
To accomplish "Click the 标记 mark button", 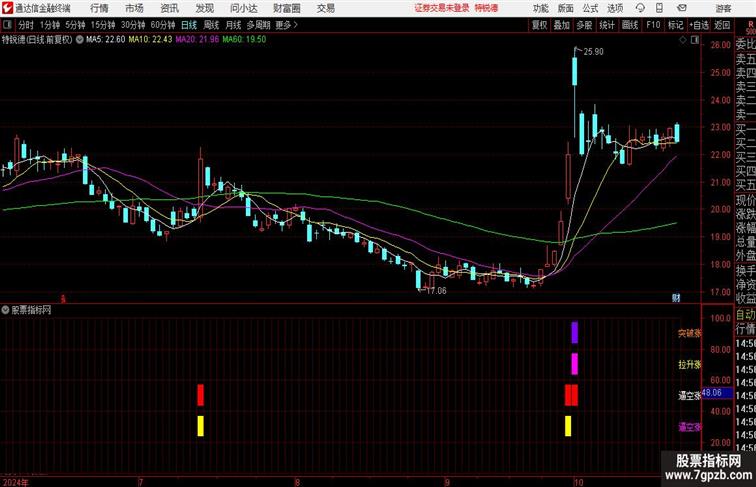I will point(675,25).
